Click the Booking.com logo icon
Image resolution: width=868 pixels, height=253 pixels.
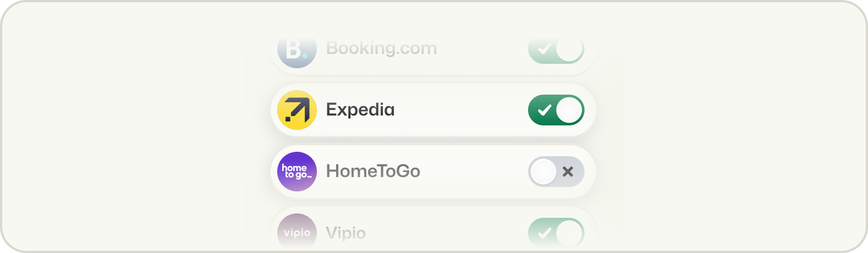click(297, 50)
